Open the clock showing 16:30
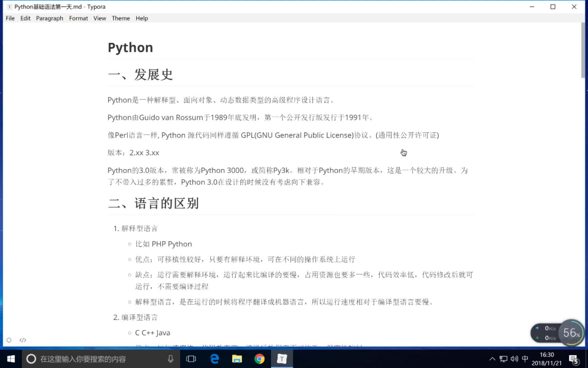 pyautogui.click(x=546, y=359)
